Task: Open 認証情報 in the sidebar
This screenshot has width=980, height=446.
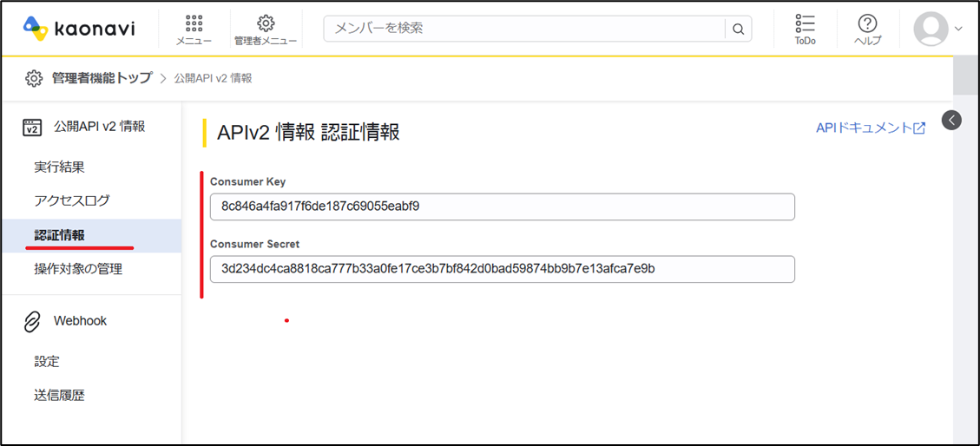Action: click(x=59, y=235)
